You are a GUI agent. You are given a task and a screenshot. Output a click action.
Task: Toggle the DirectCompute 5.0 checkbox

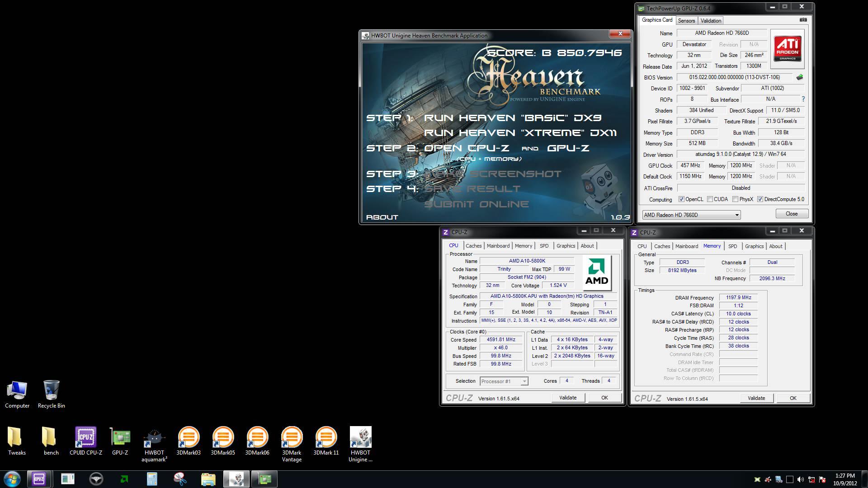tap(760, 199)
